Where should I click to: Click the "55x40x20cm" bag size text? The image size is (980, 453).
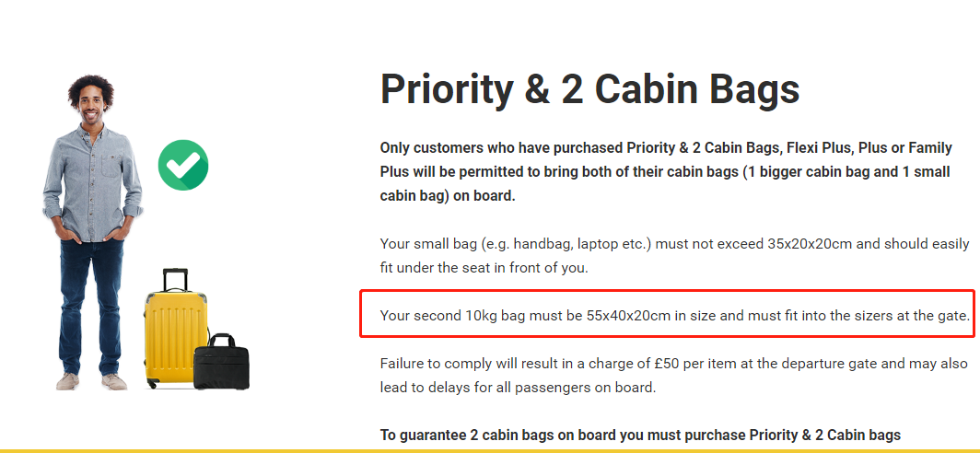pyautogui.click(x=628, y=316)
